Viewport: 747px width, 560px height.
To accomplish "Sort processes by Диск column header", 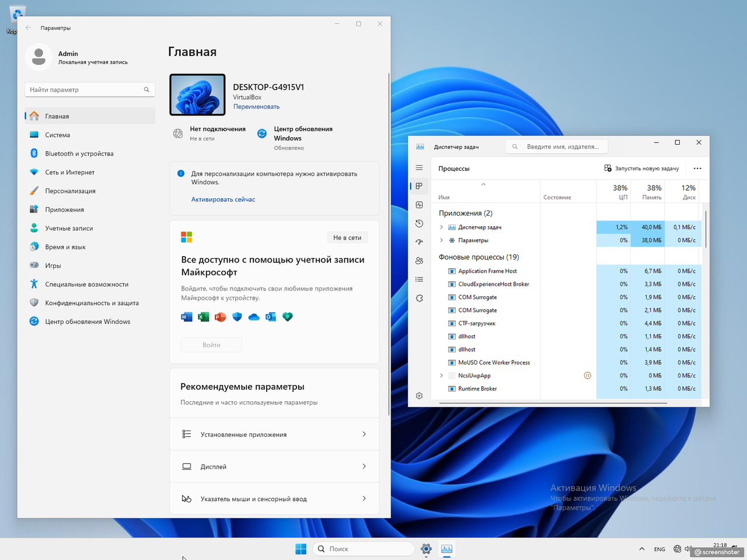I will tap(682, 192).
